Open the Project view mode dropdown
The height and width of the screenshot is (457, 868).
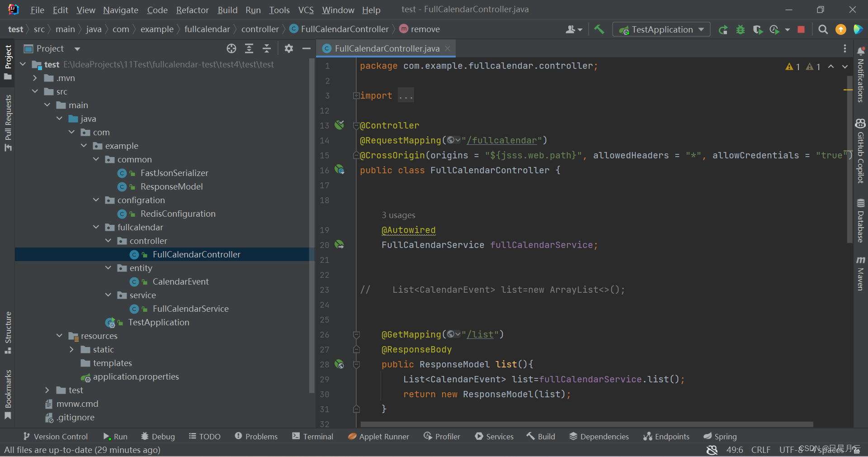point(77,48)
